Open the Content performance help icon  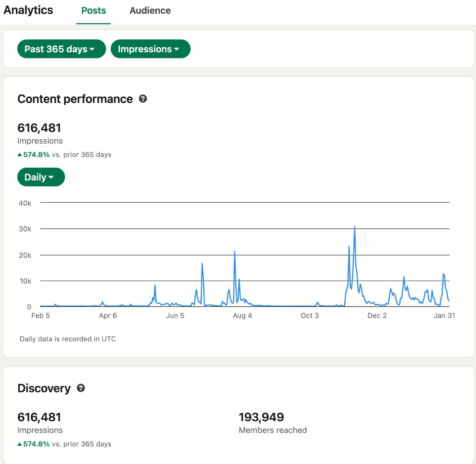click(x=143, y=99)
